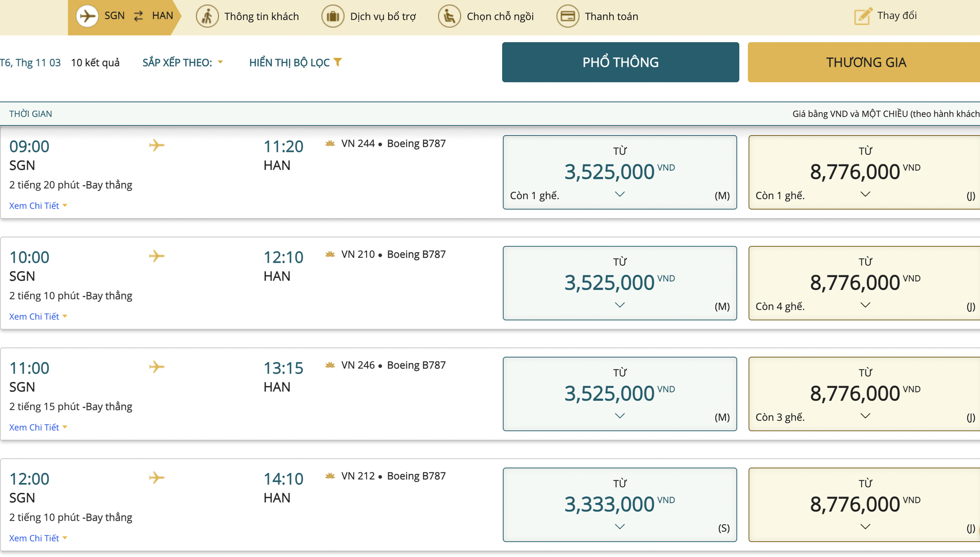Click the lotus logo beside VN 246

tap(330, 365)
